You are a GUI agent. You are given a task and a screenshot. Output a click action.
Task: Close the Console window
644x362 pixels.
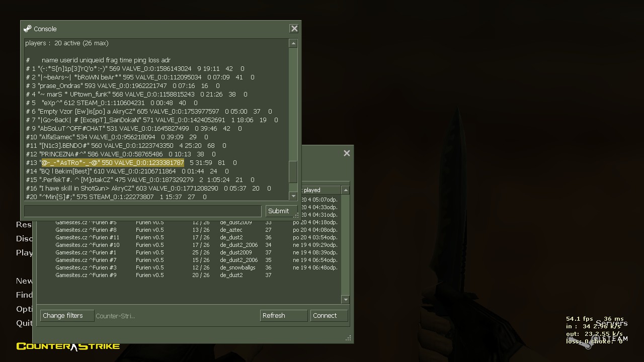pyautogui.click(x=294, y=29)
